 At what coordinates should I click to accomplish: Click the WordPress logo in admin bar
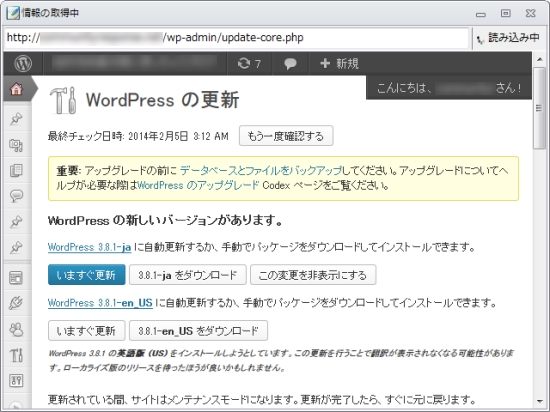[23, 63]
